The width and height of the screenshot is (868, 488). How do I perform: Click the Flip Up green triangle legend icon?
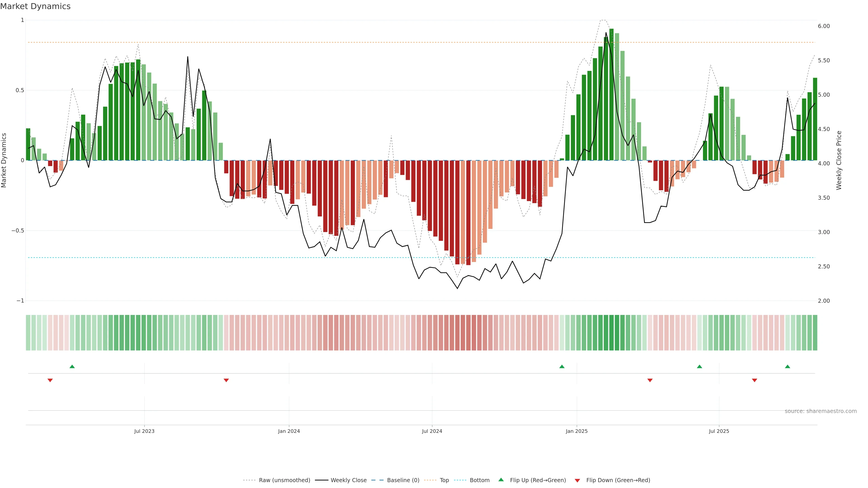pyautogui.click(x=501, y=480)
